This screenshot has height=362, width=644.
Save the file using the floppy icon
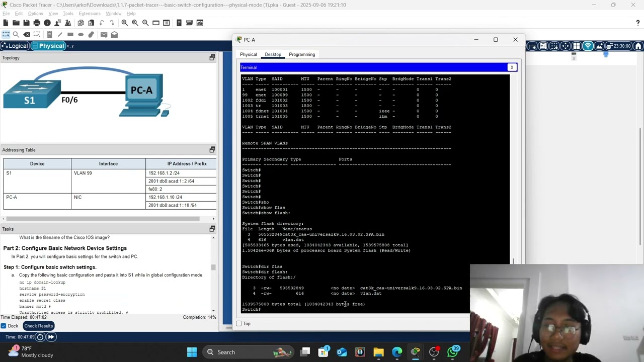point(26,23)
